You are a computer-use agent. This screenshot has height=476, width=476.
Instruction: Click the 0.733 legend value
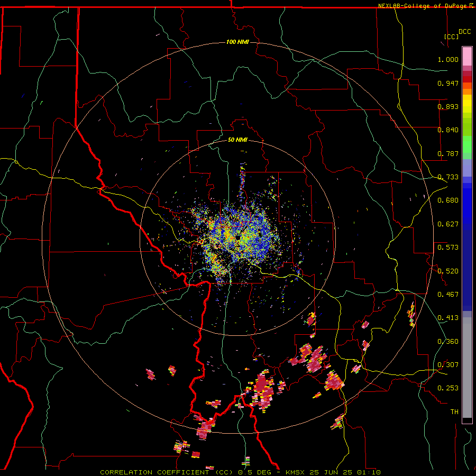pos(448,177)
